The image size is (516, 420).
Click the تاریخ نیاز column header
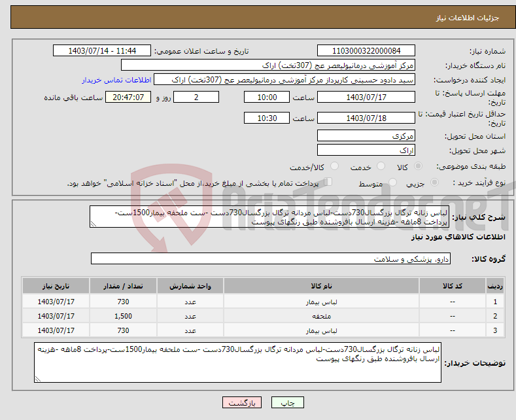56,286
